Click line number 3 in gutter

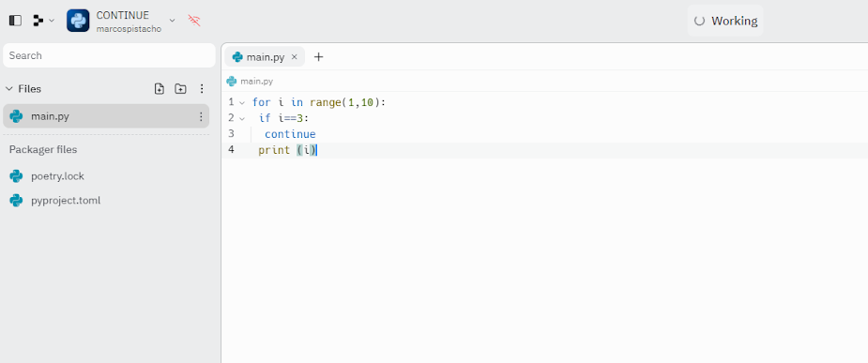pyautogui.click(x=231, y=133)
